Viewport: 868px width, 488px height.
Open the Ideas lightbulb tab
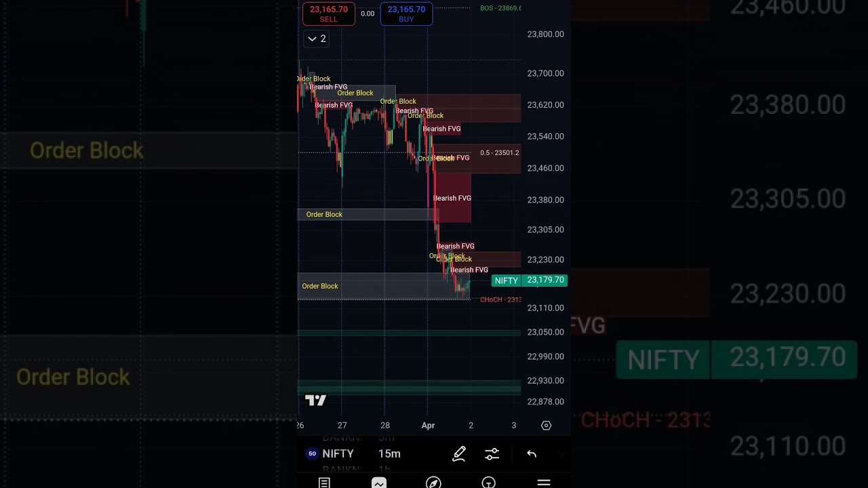pyautogui.click(x=488, y=482)
